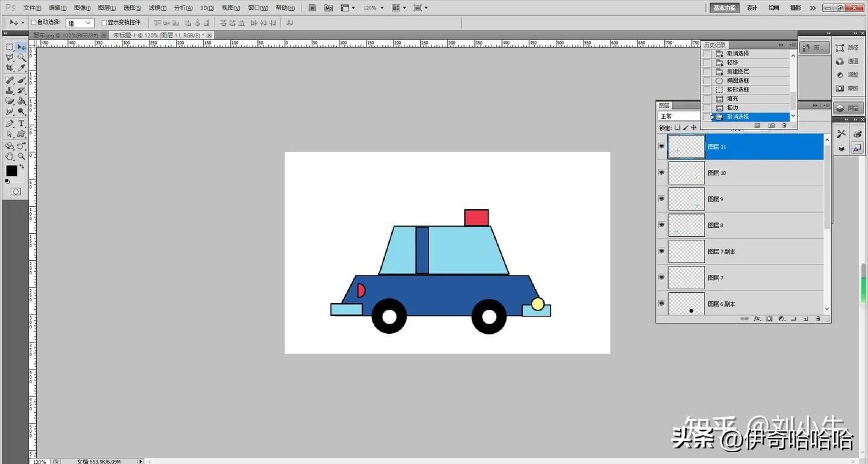Open the auto-select 组 dropdown
This screenshot has height=464, width=868.
click(80, 23)
